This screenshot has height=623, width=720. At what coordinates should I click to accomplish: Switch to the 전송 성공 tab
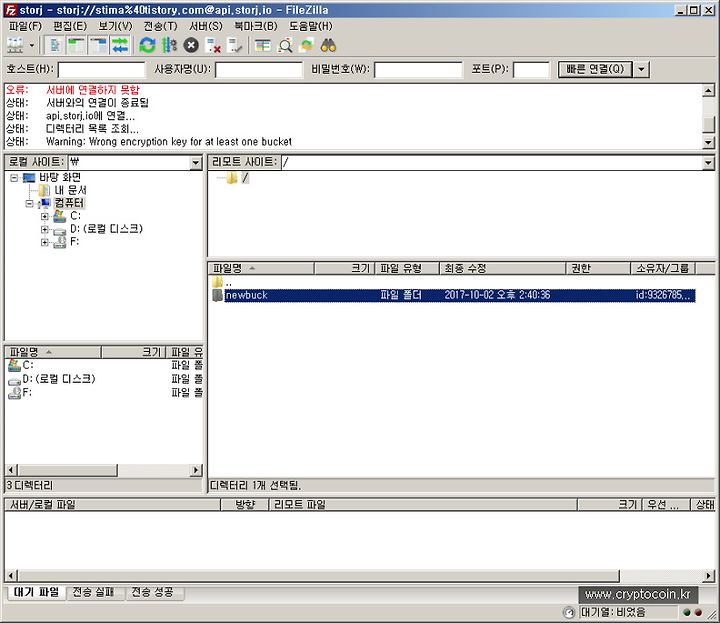pos(152,593)
